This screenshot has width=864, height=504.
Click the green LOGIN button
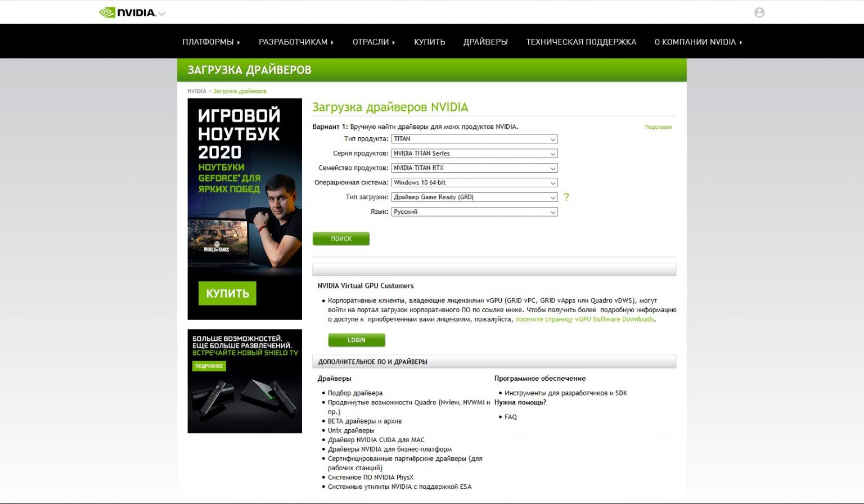(x=357, y=340)
